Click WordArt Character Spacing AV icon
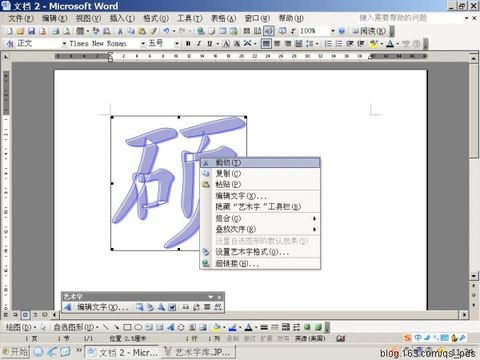The image size is (480, 360). point(218,307)
